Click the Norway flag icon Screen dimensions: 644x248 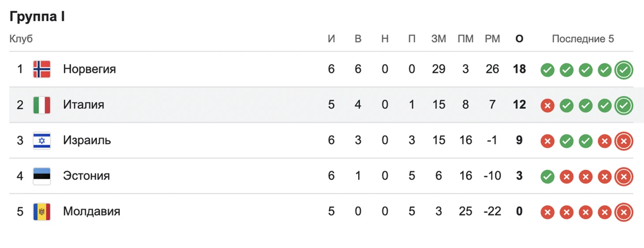(x=42, y=69)
